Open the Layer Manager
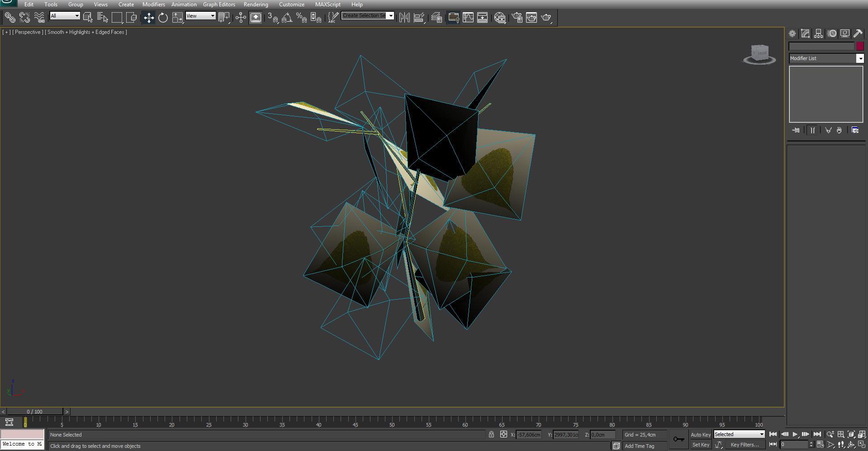The height and width of the screenshot is (451, 868). coord(436,18)
